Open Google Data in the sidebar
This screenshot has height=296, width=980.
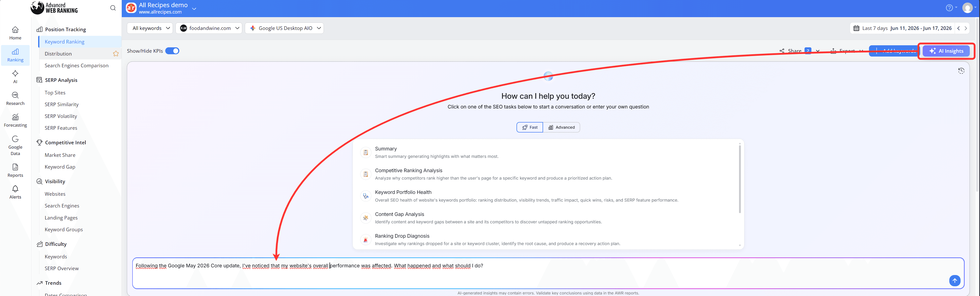coord(15,145)
